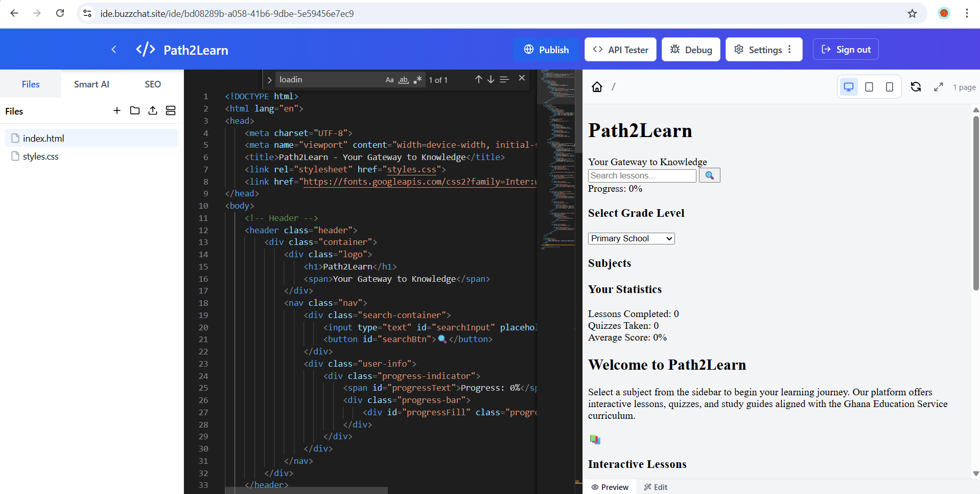Open the Debug panel

click(x=691, y=50)
